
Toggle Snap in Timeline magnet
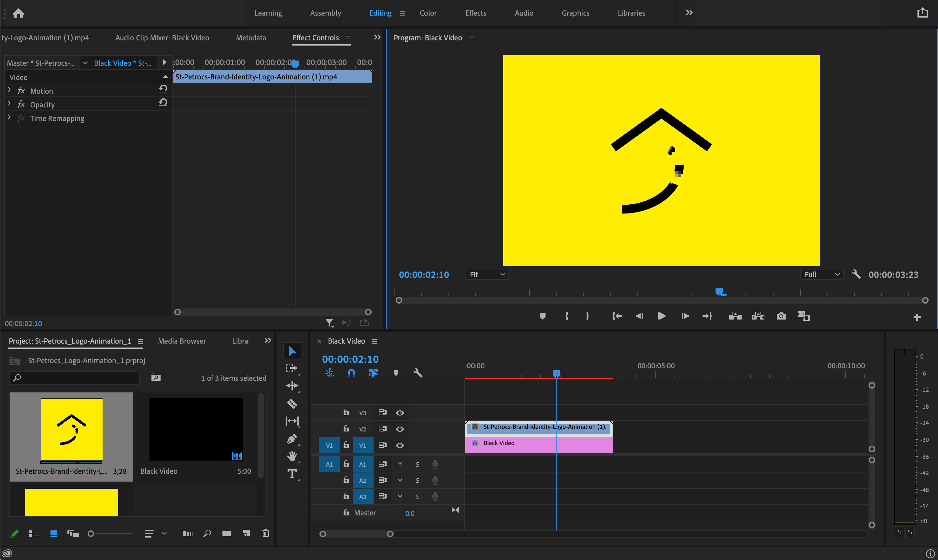click(x=351, y=373)
